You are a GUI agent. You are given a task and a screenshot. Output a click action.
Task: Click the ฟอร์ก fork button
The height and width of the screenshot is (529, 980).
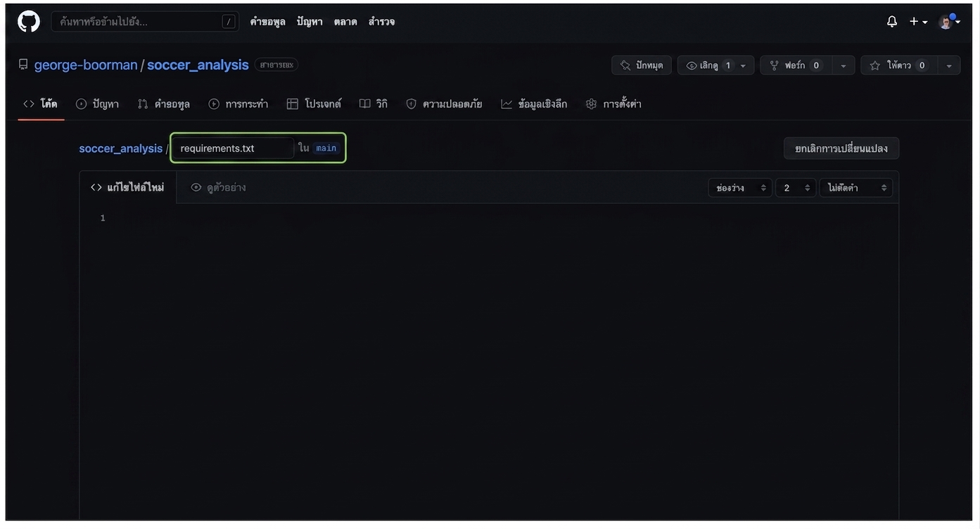[796, 65]
